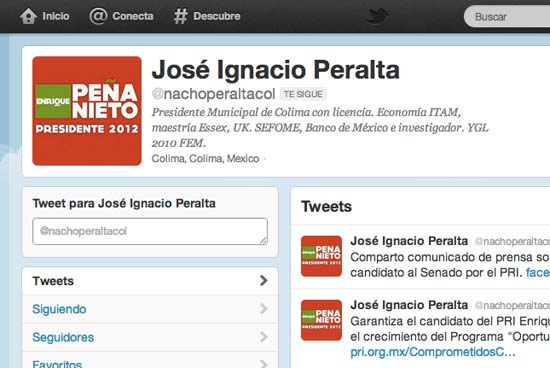Screen dimensions: 550x368
Task: Open the Inicio menu item
Action: 45,16
